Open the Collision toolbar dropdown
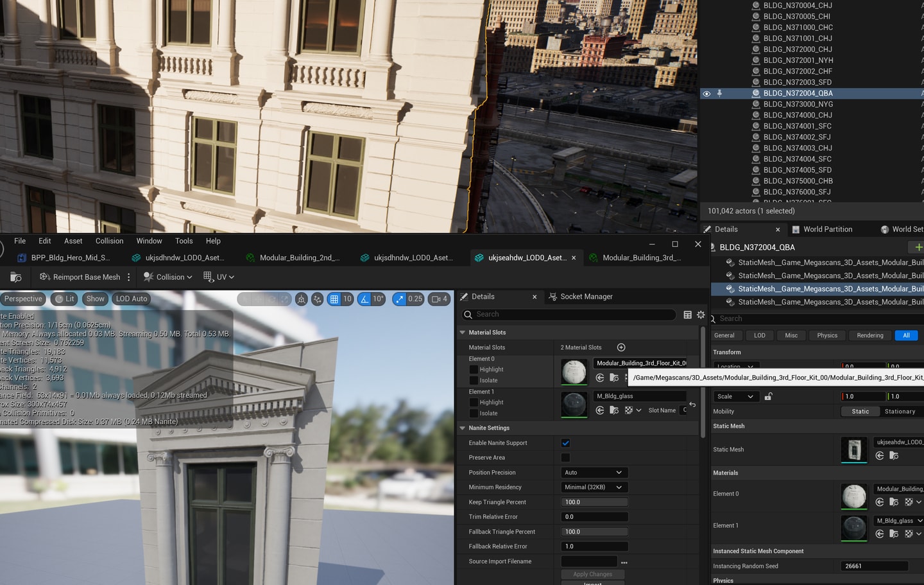This screenshot has height=585, width=924. tap(167, 277)
